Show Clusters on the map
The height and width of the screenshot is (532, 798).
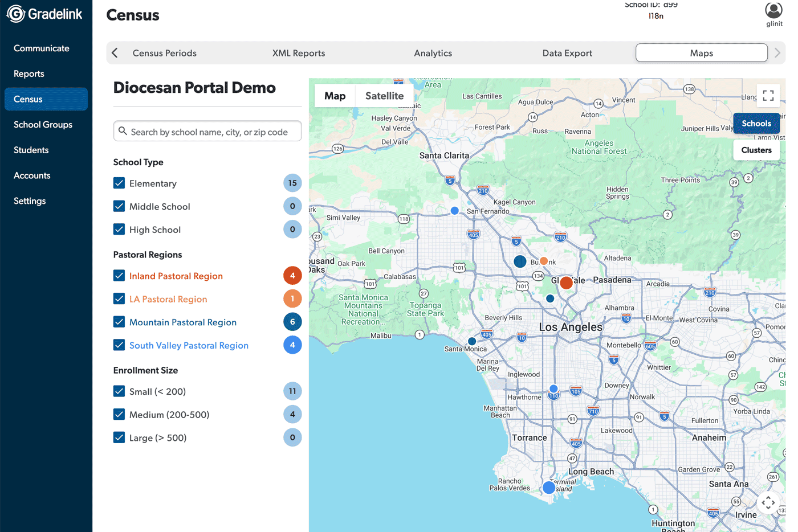[756, 150]
